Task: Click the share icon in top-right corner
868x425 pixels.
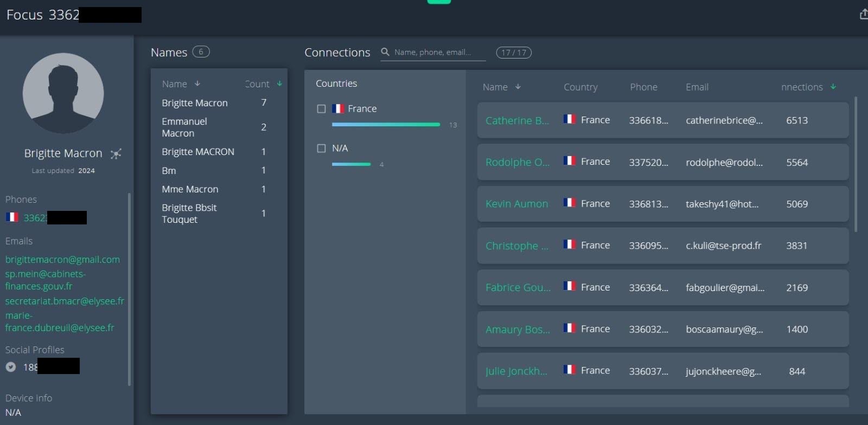Action: pos(863,14)
